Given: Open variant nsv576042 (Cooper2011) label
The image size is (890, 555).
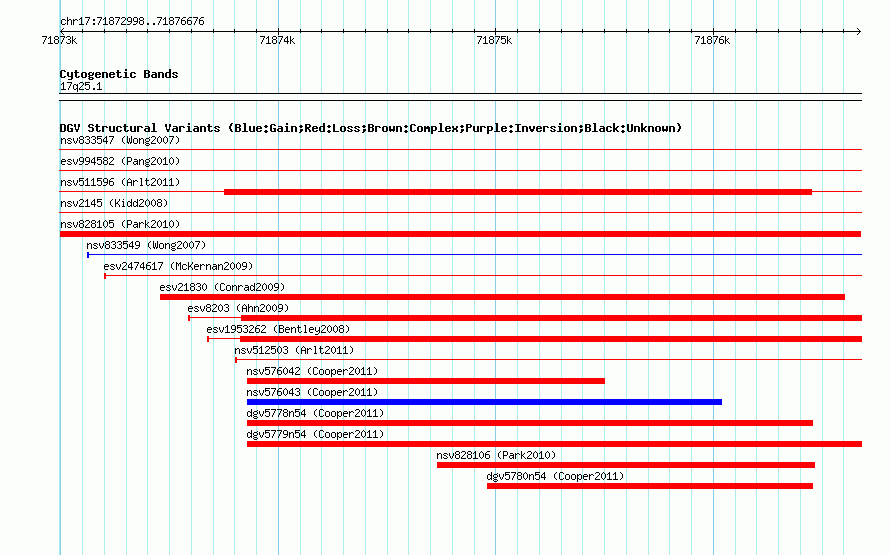Looking at the screenshot, I should [x=312, y=371].
